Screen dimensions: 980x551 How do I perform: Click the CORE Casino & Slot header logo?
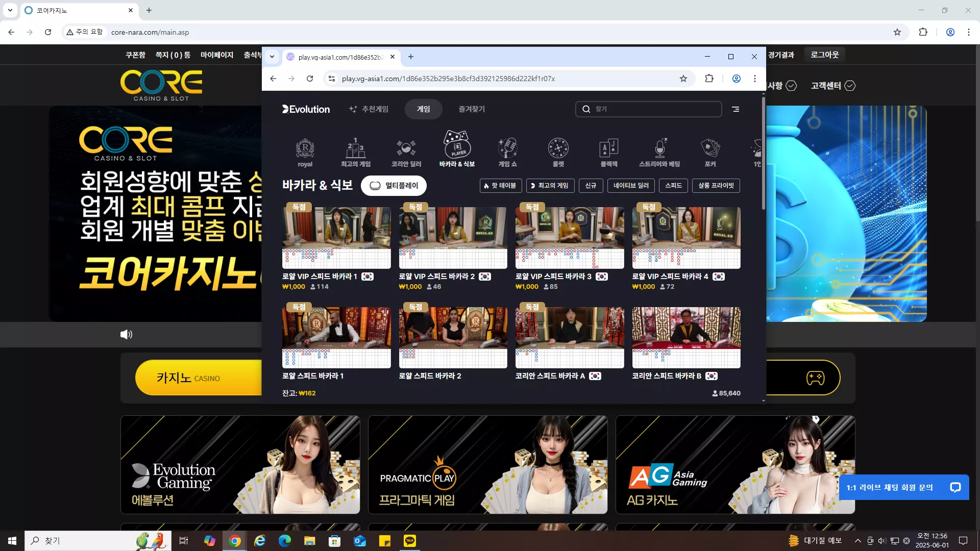tap(161, 85)
